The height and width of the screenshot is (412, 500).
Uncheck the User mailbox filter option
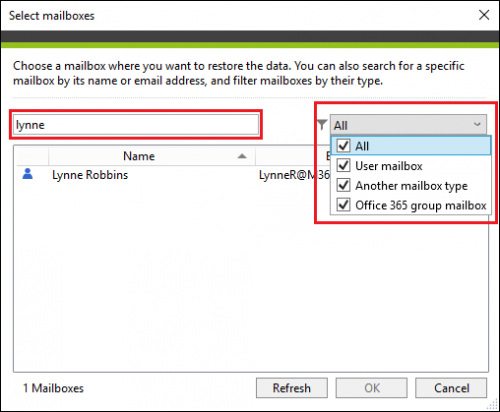(x=343, y=166)
